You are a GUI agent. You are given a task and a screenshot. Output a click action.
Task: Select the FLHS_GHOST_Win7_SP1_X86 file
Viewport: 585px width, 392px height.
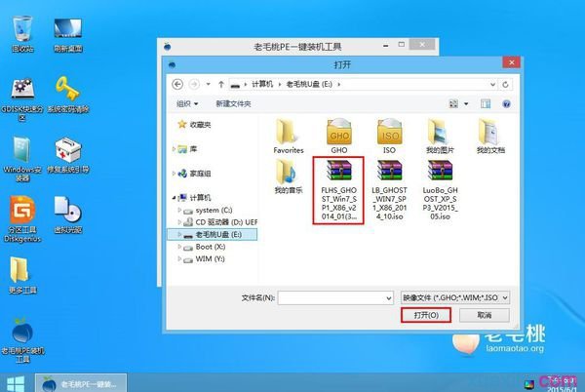click(x=338, y=190)
